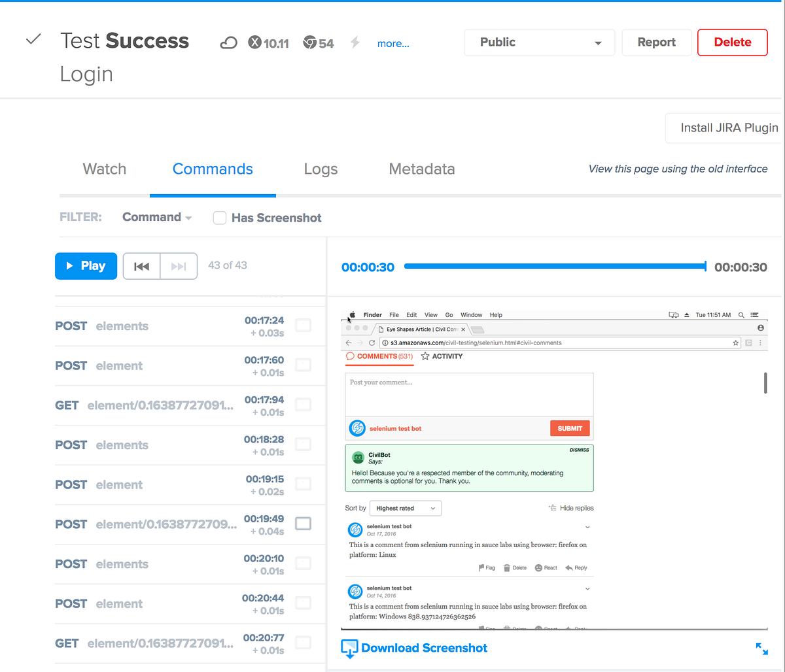Image resolution: width=785 pixels, height=672 pixels.
Task: Click the Report button
Action: tap(656, 42)
